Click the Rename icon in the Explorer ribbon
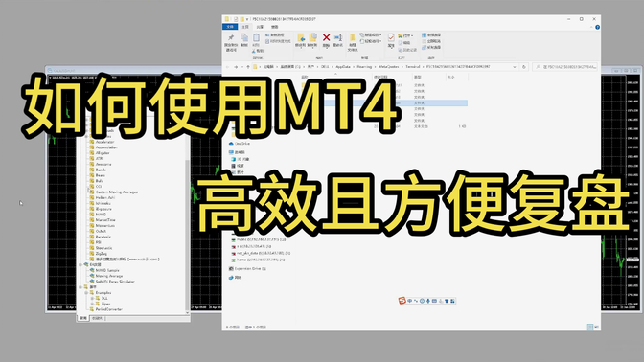644x362 pixels. pos(338,37)
